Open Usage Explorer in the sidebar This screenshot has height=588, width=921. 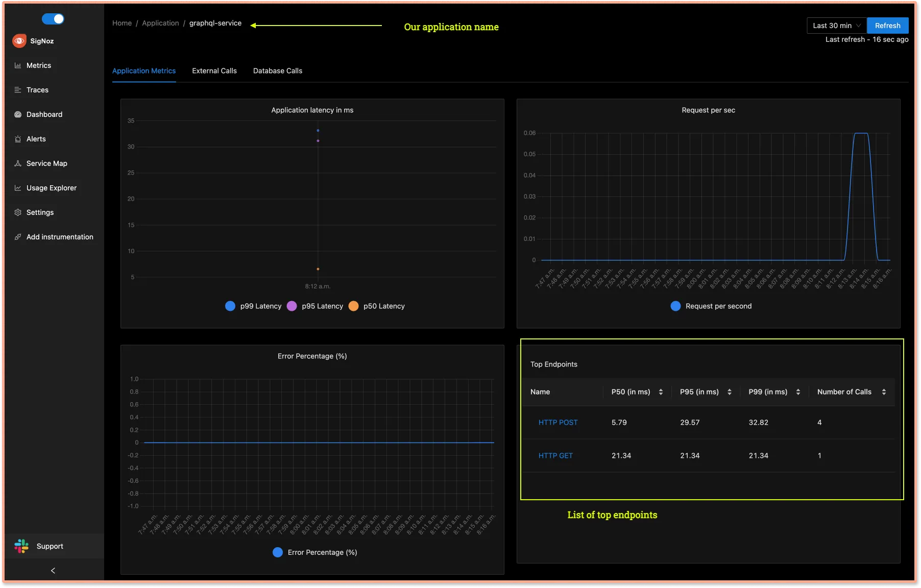point(53,188)
